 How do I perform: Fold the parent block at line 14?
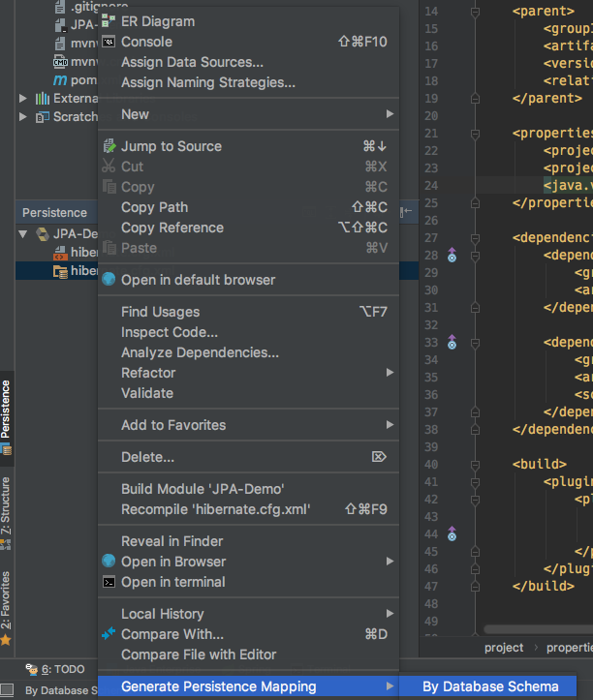475,12
